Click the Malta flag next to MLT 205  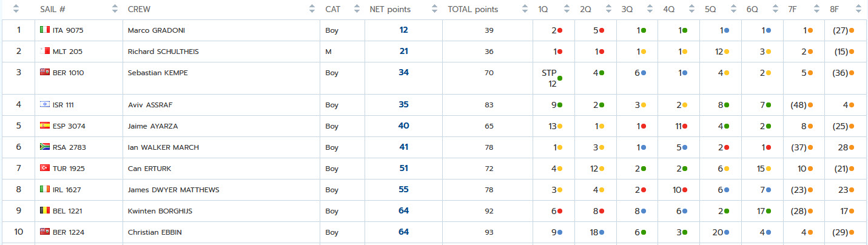coord(45,52)
